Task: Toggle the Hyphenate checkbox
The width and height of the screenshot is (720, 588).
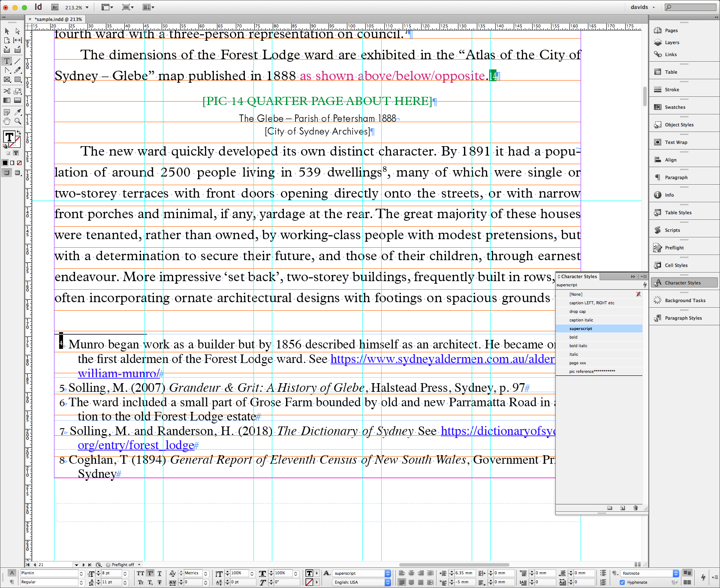Action: (622, 582)
